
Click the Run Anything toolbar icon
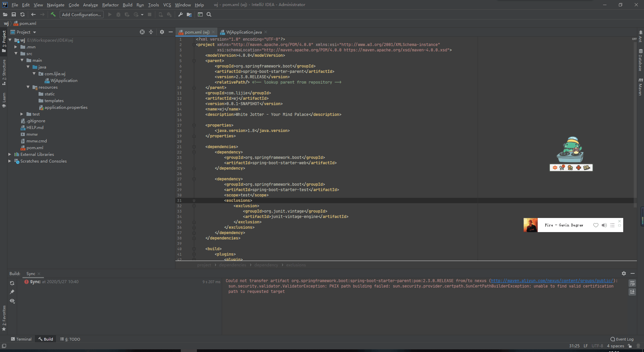click(x=200, y=14)
